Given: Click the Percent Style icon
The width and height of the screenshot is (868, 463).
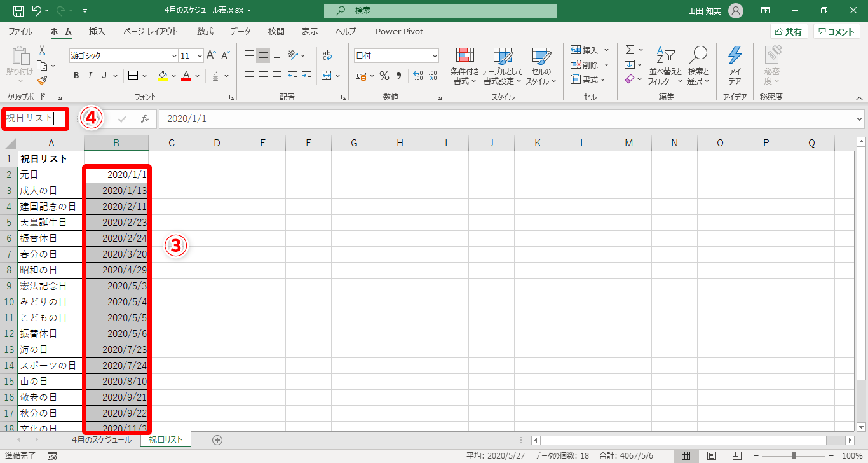Looking at the screenshot, I should [384, 76].
